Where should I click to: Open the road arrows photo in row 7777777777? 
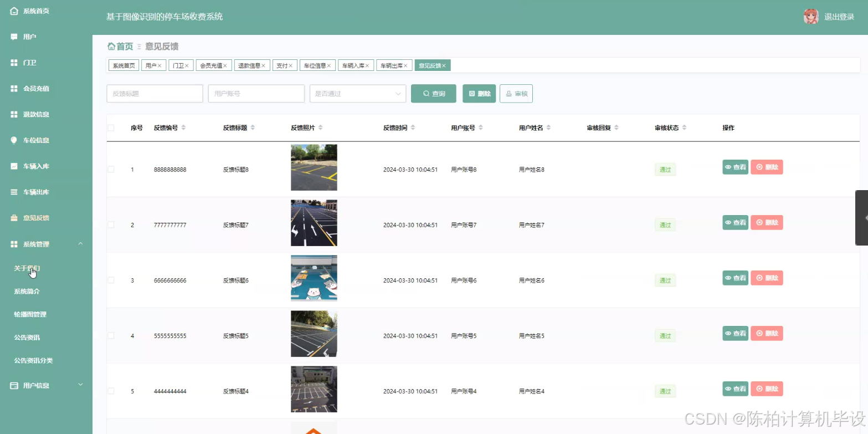(314, 223)
